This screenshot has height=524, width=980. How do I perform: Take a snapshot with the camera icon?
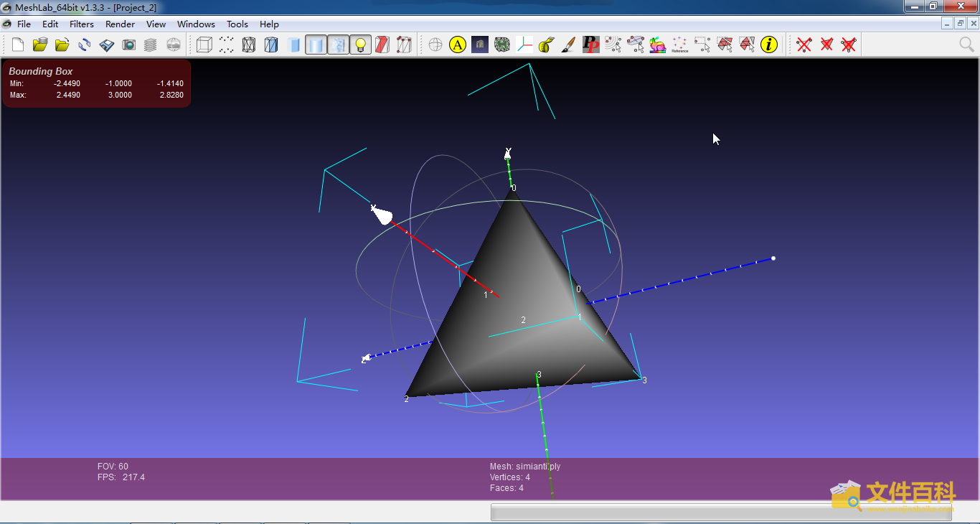129,45
